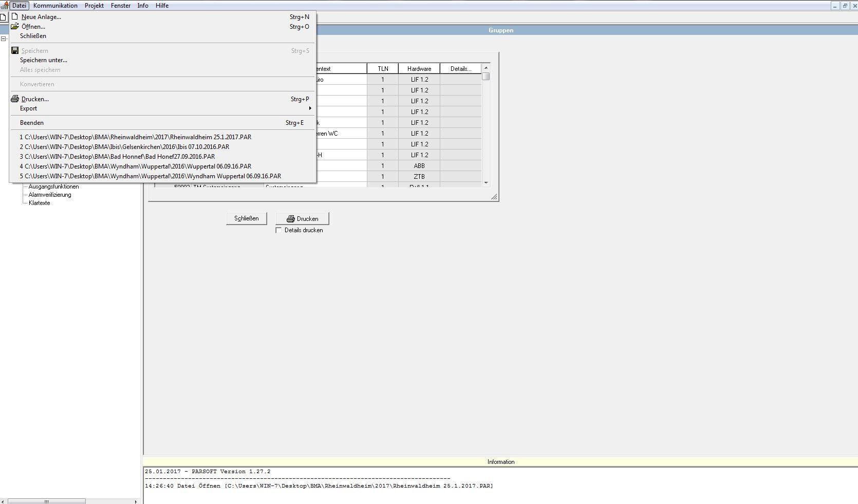Click the ZTB hardware cell
858x504 pixels.
[419, 177]
